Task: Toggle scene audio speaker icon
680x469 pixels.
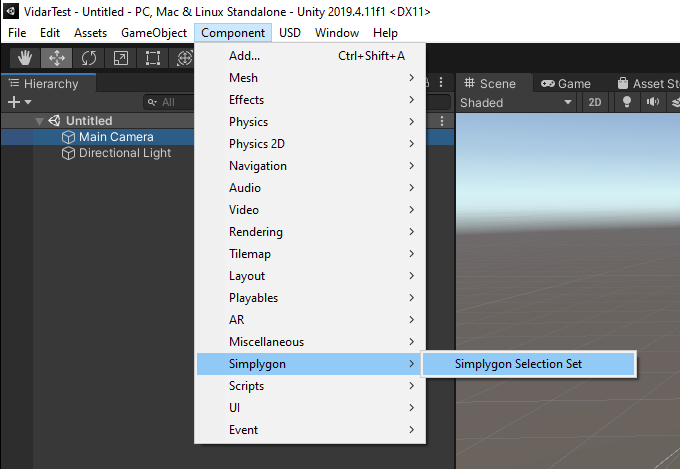Action: tap(653, 102)
